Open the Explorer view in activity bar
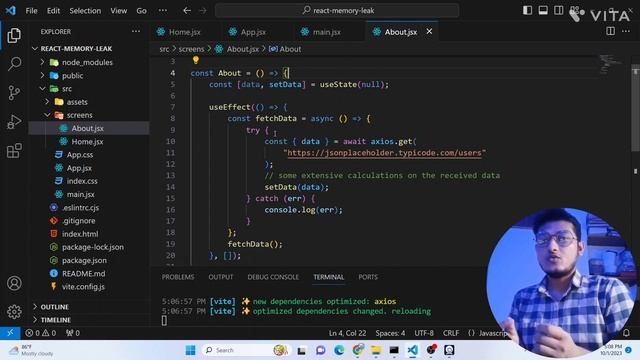Image resolution: width=640 pixels, height=360 pixels. [14, 36]
